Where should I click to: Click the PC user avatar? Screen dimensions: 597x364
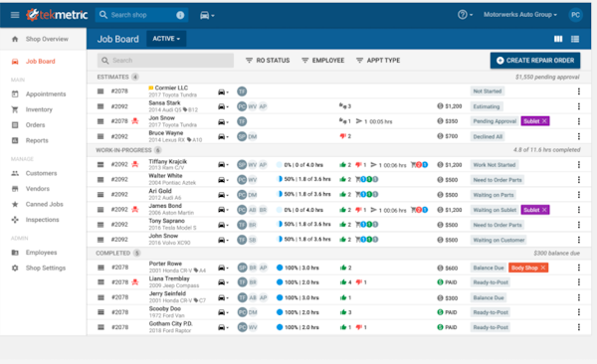pyautogui.click(x=575, y=15)
